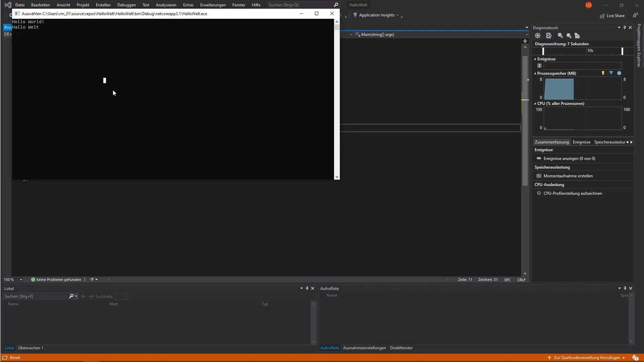Click the code cleanup broom icon
This screenshot has width=644, height=362.
click(91, 280)
